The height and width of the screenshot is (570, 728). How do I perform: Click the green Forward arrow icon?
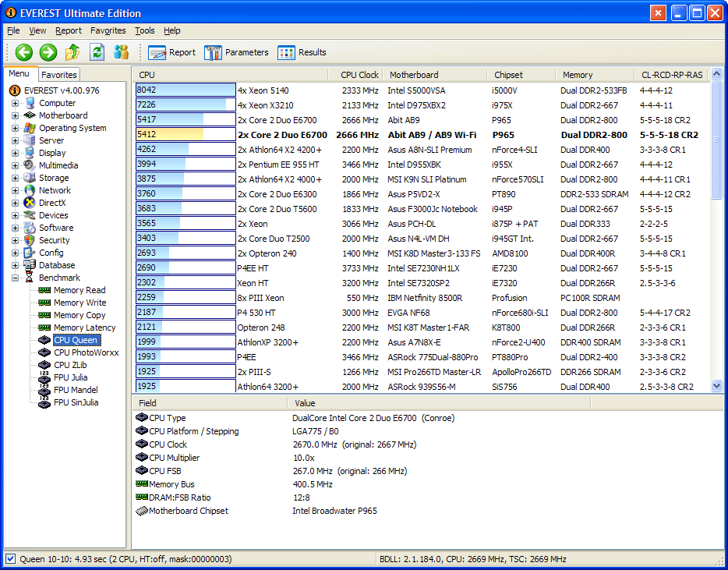(48, 52)
